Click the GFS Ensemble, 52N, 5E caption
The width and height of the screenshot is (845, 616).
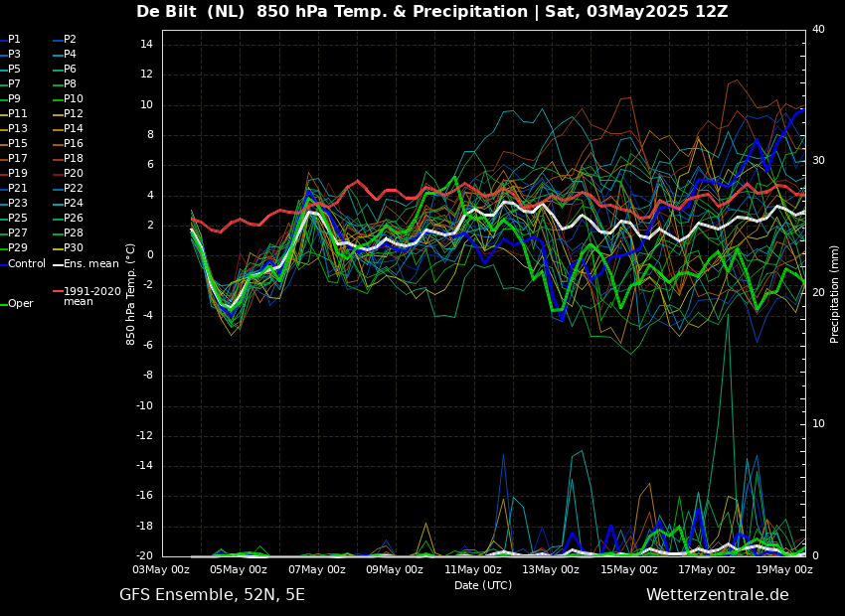coord(212,595)
